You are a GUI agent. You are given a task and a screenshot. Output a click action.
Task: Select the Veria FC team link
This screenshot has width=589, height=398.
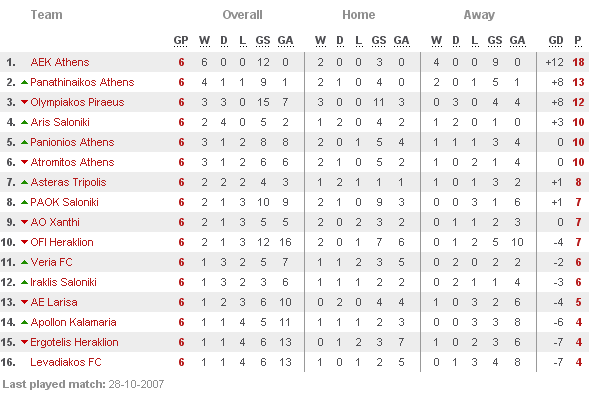click(51, 262)
